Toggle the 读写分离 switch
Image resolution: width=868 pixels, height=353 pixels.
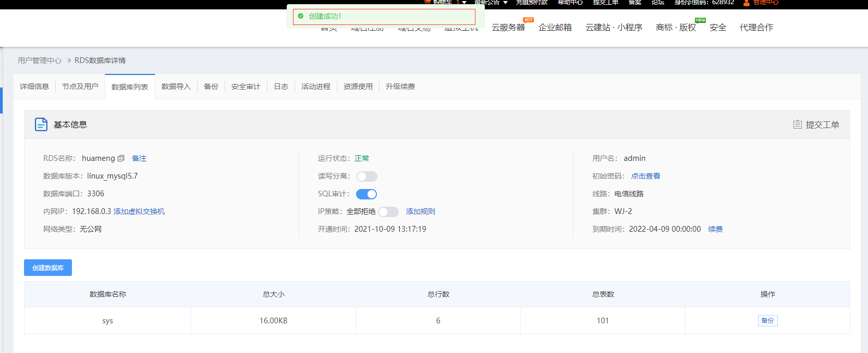[x=367, y=176]
